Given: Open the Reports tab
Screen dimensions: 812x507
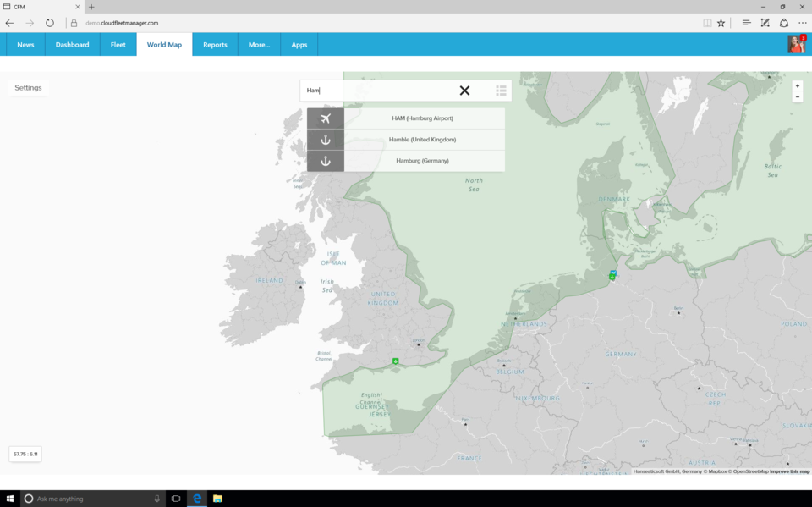Looking at the screenshot, I should coord(215,45).
